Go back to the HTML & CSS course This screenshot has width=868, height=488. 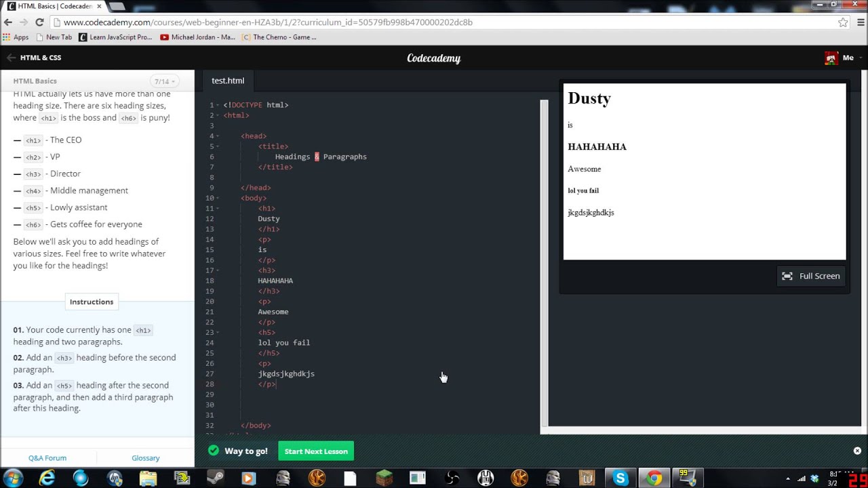pyautogui.click(x=34, y=58)
